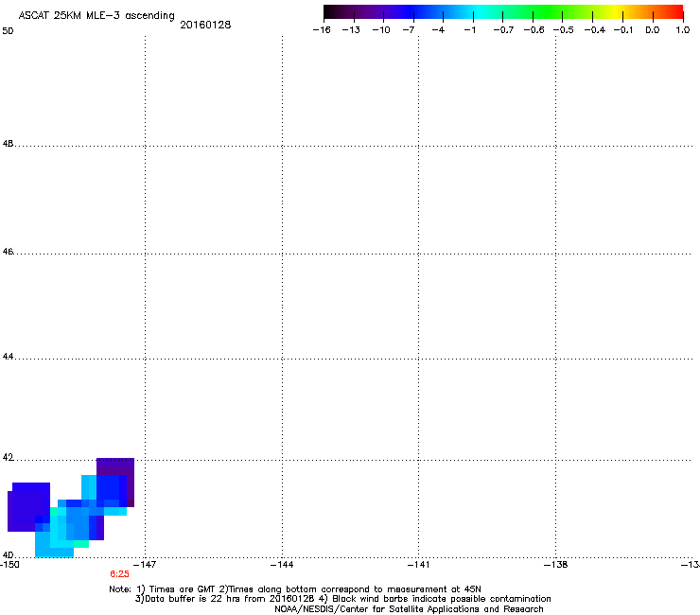Screen dimensions: 700x615
Task: Click latitude label 44
Action: (8, 357)
